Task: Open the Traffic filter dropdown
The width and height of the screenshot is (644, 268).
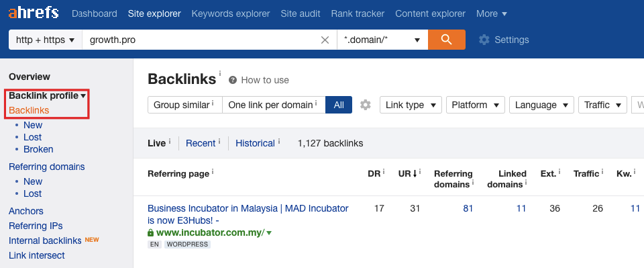Action: tap(602, 105)
